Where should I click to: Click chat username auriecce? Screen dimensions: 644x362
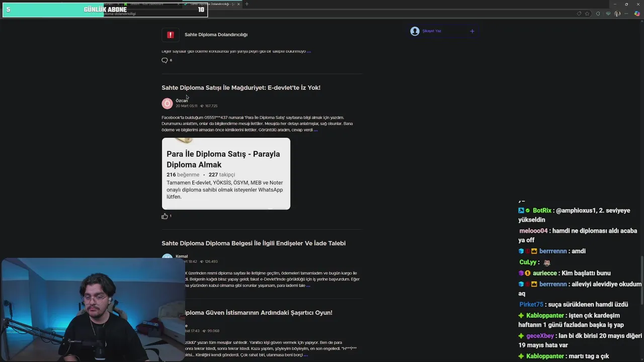pyautogui.click(x=545, y=274)
